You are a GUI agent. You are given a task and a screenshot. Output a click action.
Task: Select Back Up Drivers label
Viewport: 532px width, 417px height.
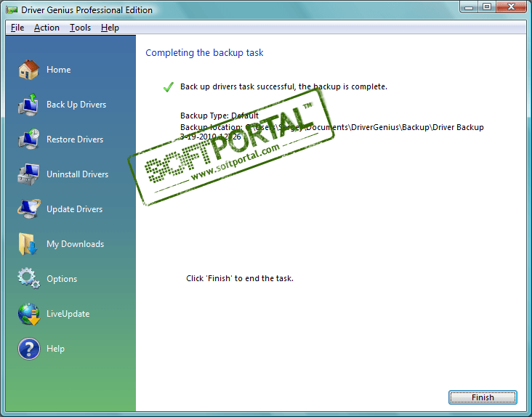pyautogui.click(x=76, y=105)
